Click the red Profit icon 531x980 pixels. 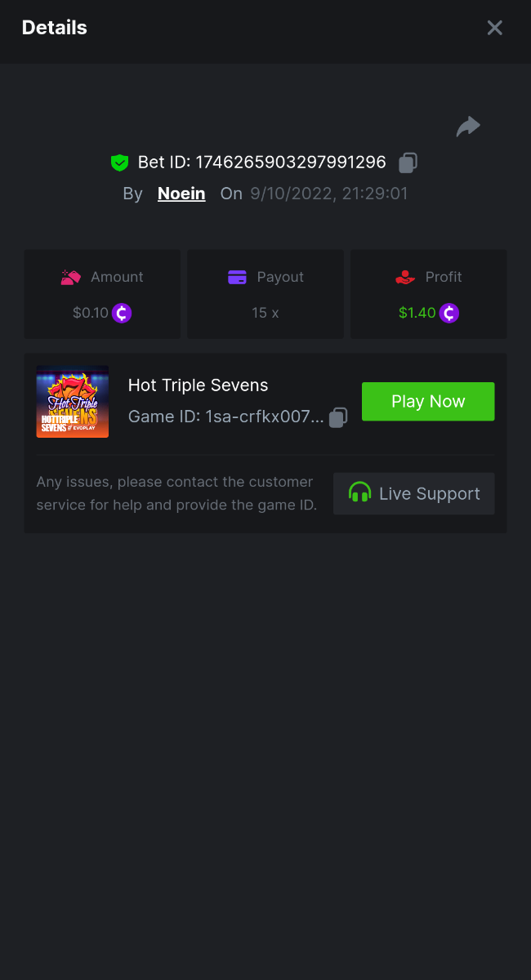pyautogui.click(x=405, y=278)
